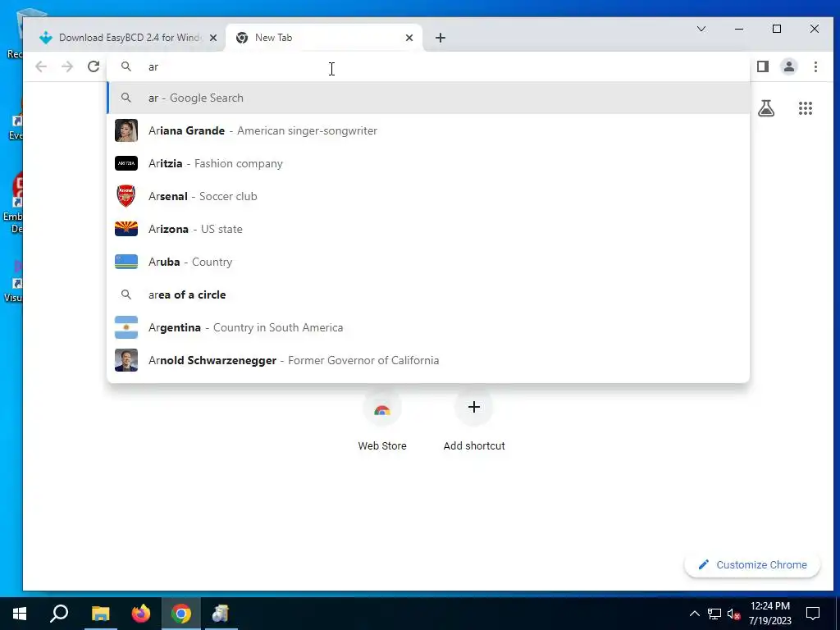Click the Reload page icon

pos(94,66)
